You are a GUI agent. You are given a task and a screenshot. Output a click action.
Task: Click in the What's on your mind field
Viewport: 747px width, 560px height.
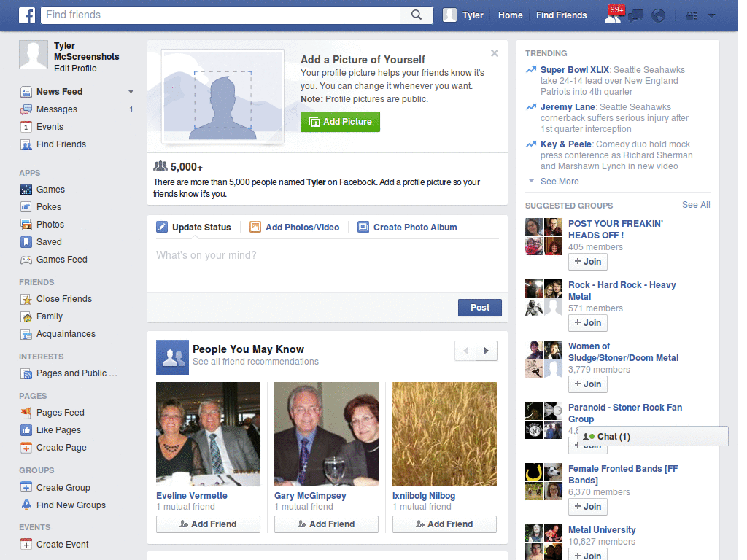click(328, 267)
